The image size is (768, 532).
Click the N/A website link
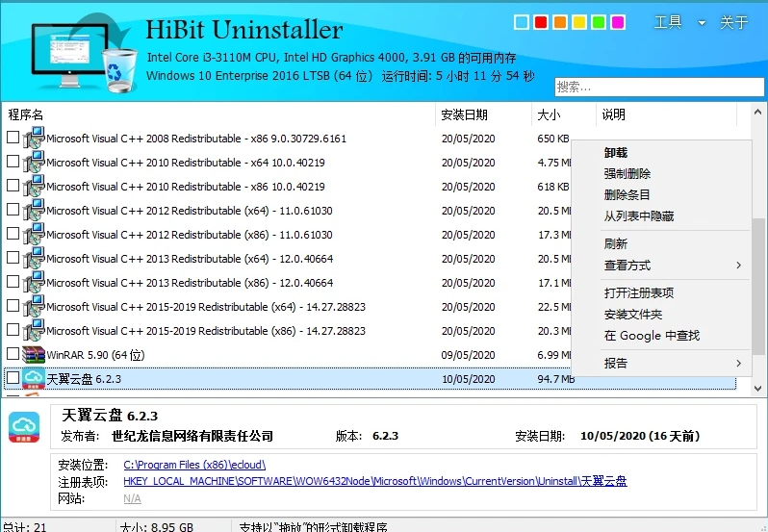132,498
